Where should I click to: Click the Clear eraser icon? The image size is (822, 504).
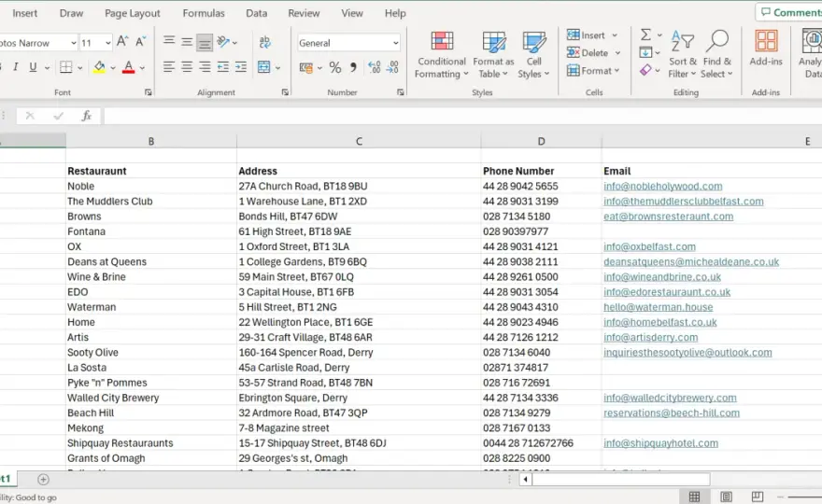point(645,70)
